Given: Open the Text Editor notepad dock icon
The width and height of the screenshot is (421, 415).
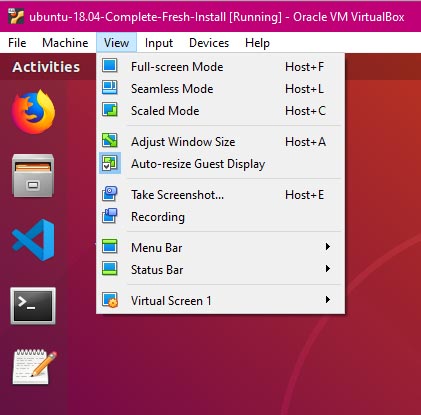Looking at the screenshot, I should click(x=34, y=367).
